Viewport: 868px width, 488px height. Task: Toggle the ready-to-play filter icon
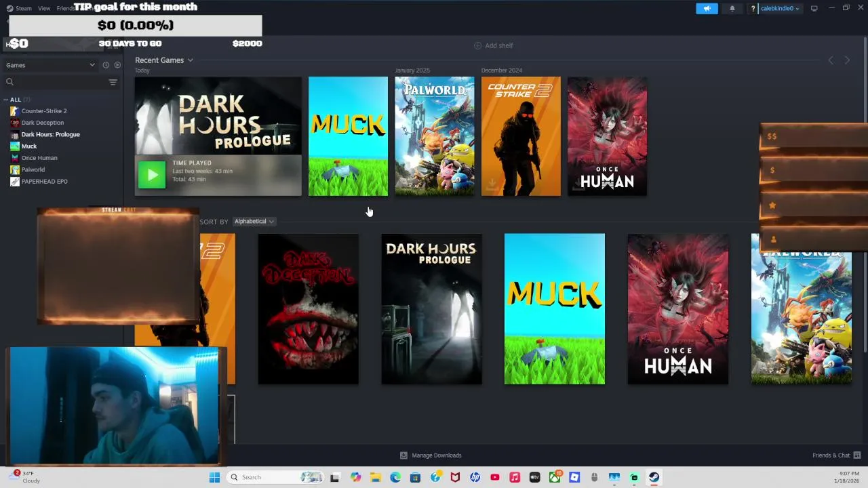point(117,65)
